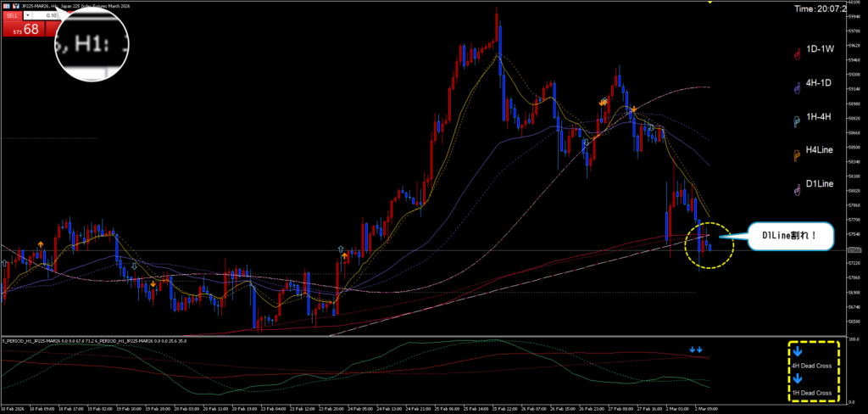Open the lot size dropdown arrow
The width and height of the screenshot is (868, 414).
pos(28,15)
